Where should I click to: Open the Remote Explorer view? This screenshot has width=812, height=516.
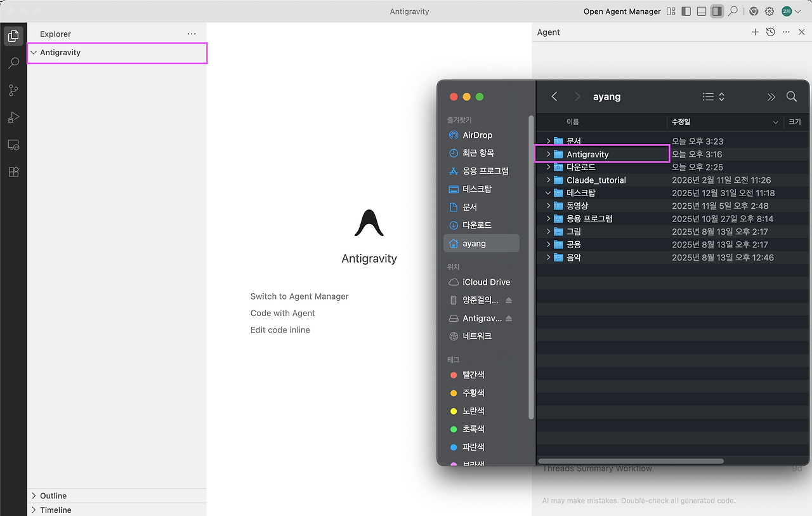click(13, 145)
